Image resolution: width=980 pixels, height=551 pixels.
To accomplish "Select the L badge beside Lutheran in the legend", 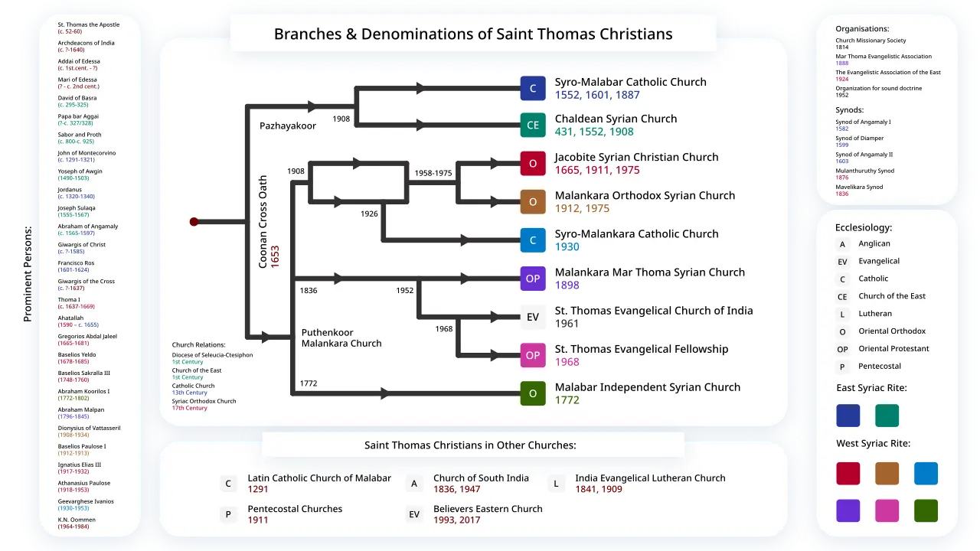I will point(843,314).
